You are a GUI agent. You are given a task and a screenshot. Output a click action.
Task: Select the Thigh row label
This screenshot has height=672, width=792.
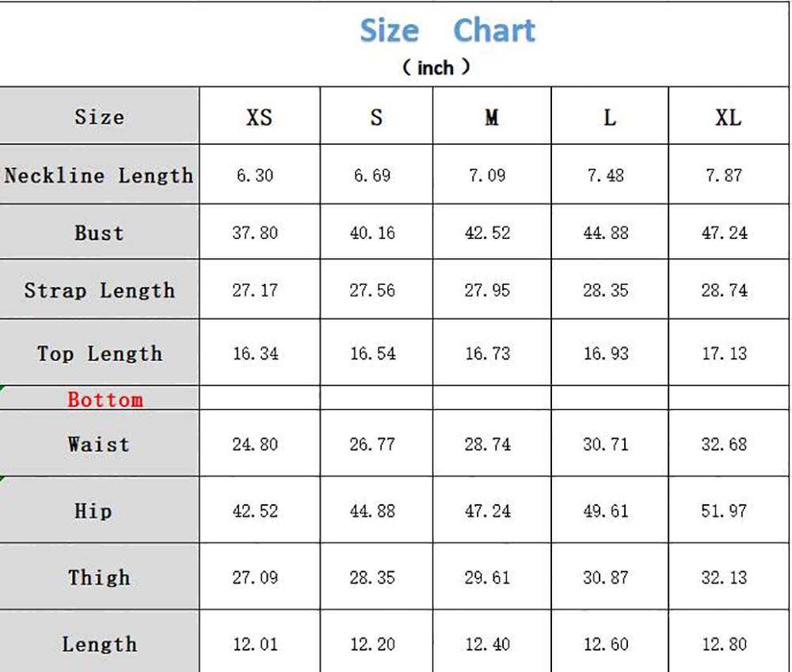[98, 578]
